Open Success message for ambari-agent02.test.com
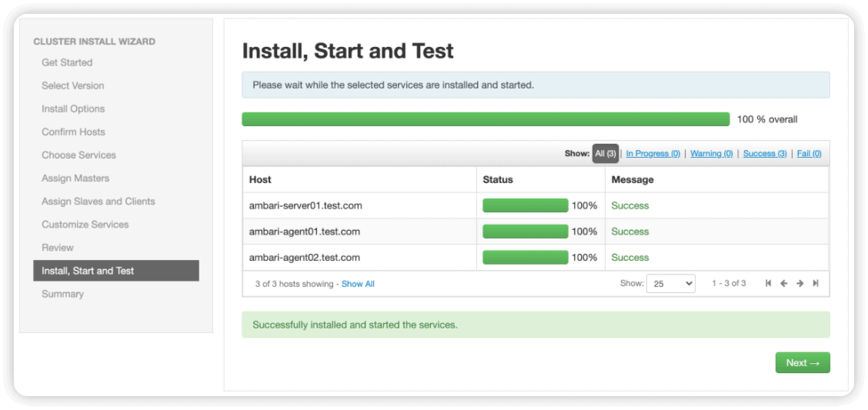The height and width of the screenshot is (410, 868). pyautogui.click(x=630, y=257)
